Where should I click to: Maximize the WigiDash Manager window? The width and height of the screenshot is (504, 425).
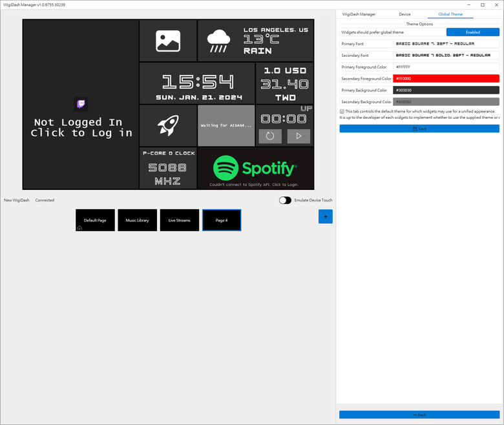[483, 5]
